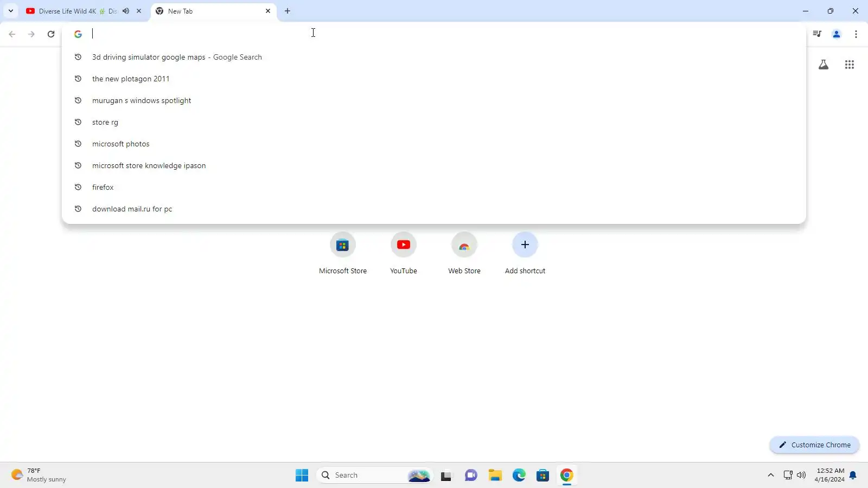
Task: Open the Chrome profile avatar
Action: [837, 34]
